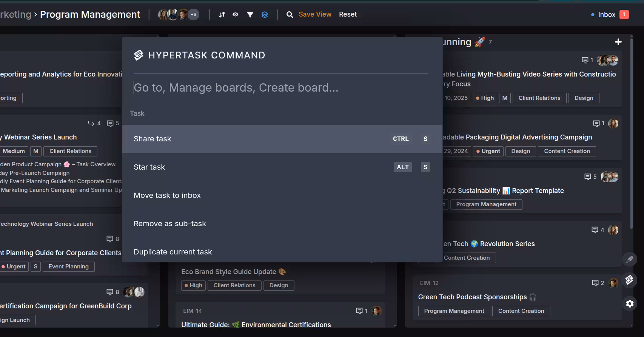Click Reset in the top toolbar
The height and width of the screenshot is (337, 644).
(348, 14)
